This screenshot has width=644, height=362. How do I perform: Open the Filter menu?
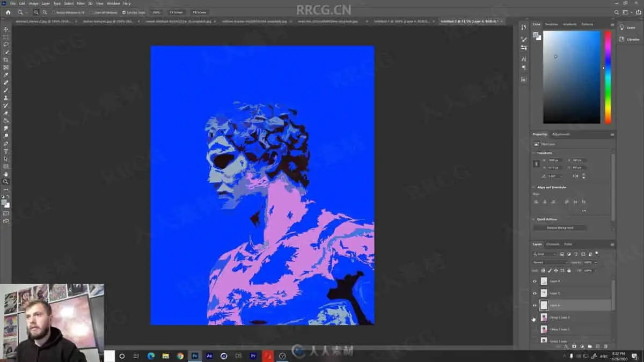[80, 3]
